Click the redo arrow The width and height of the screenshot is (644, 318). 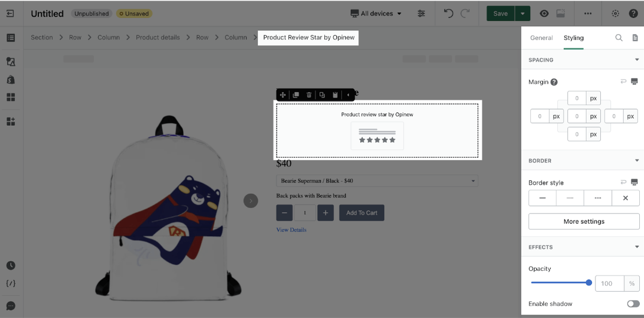465,14
